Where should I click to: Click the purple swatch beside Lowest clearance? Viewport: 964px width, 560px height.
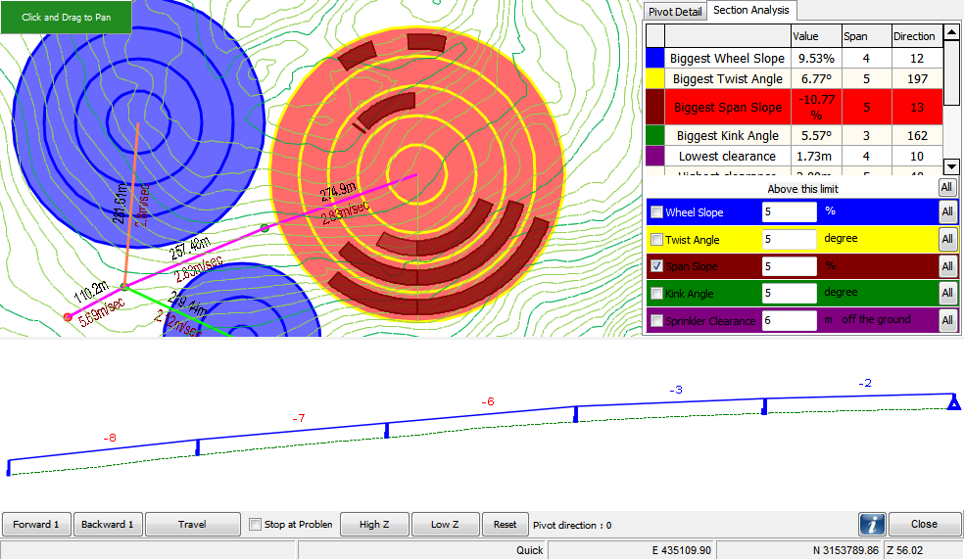653,156
